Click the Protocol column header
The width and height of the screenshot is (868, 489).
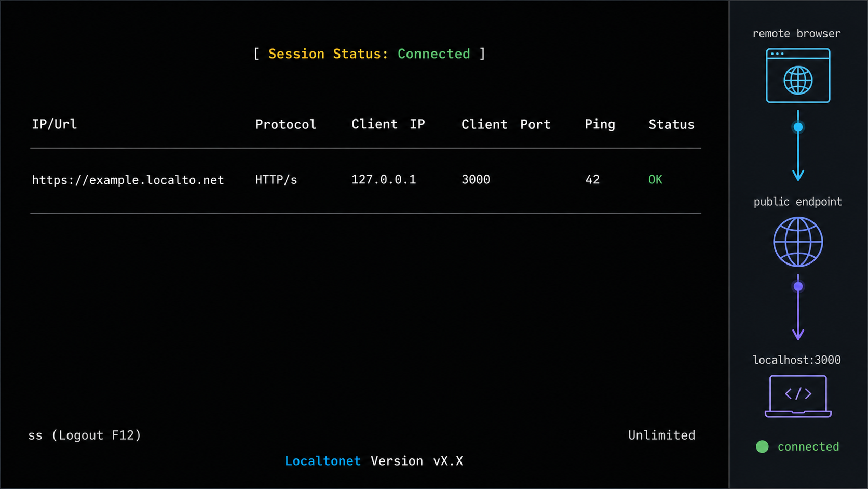(286, 125)
